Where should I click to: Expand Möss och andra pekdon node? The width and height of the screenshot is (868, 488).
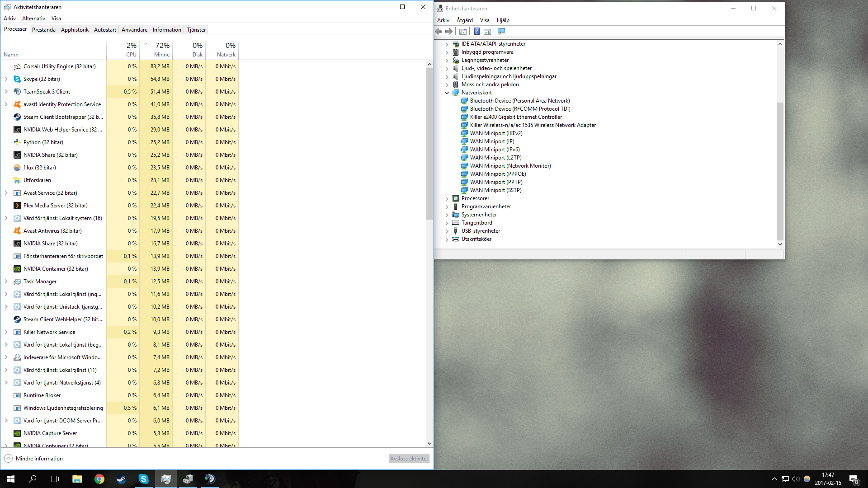(x=447, y=84)
